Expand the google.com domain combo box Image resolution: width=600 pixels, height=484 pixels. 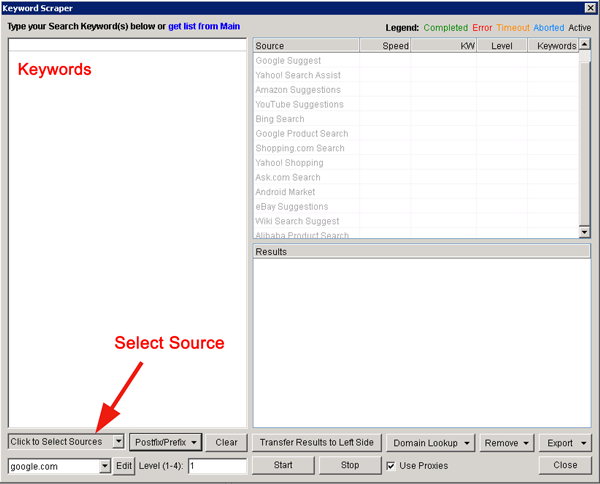[x=104, y=466]
